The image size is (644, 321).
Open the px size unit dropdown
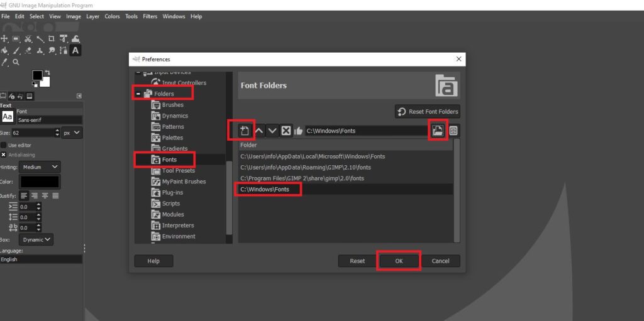point(72,133)
